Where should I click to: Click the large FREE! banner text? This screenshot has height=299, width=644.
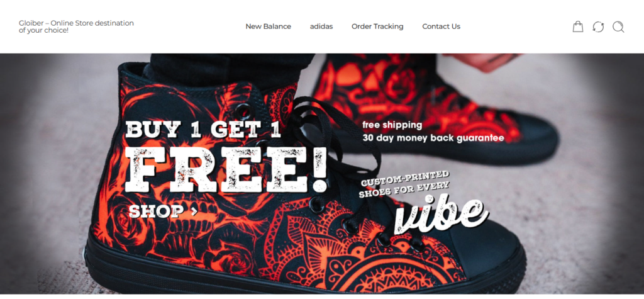point(226,170)
